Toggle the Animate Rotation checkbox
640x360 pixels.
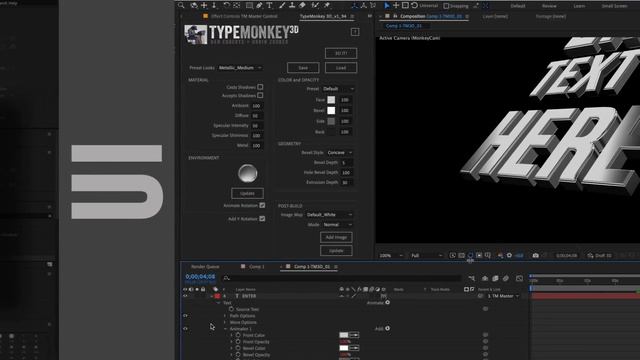262,205
